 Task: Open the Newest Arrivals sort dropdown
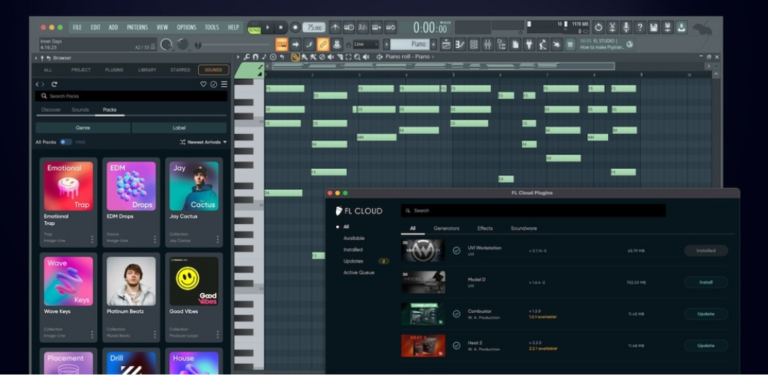tap(203, 142)
